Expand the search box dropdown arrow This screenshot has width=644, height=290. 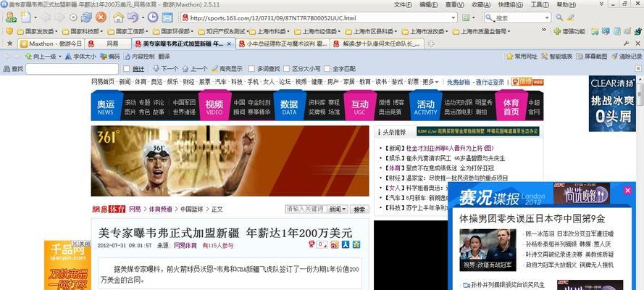547,18
